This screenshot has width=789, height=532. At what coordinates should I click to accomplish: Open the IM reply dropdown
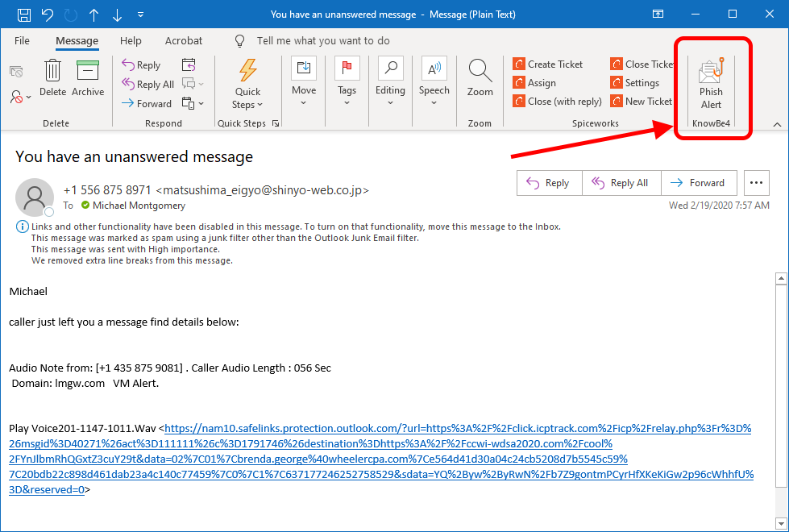pyautogui.click(x=193, y=84)
